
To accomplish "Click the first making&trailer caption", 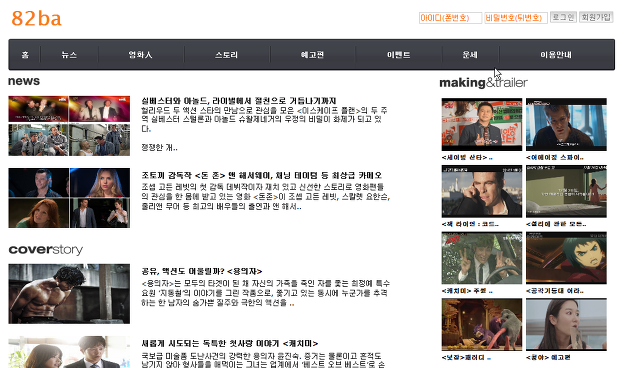I will 467,157.
